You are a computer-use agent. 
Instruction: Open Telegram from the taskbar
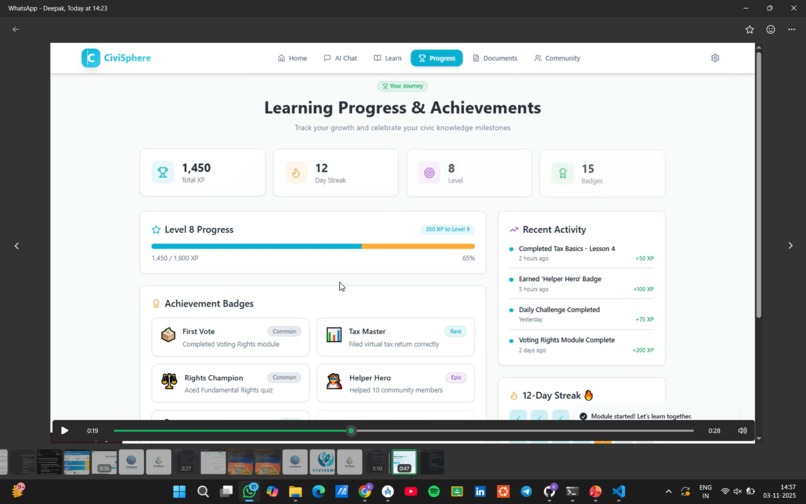point(526,491)
